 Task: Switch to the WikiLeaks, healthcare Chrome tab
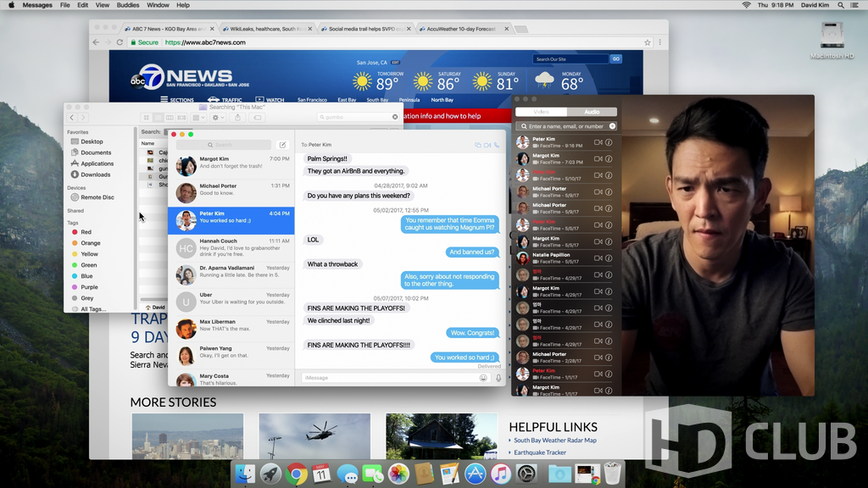(265, 29)
